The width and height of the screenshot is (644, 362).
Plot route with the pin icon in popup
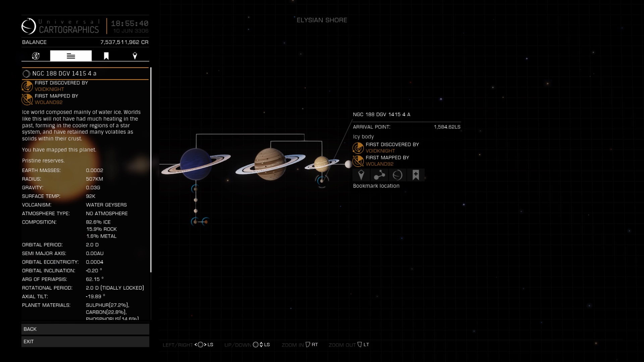(361, 175)
